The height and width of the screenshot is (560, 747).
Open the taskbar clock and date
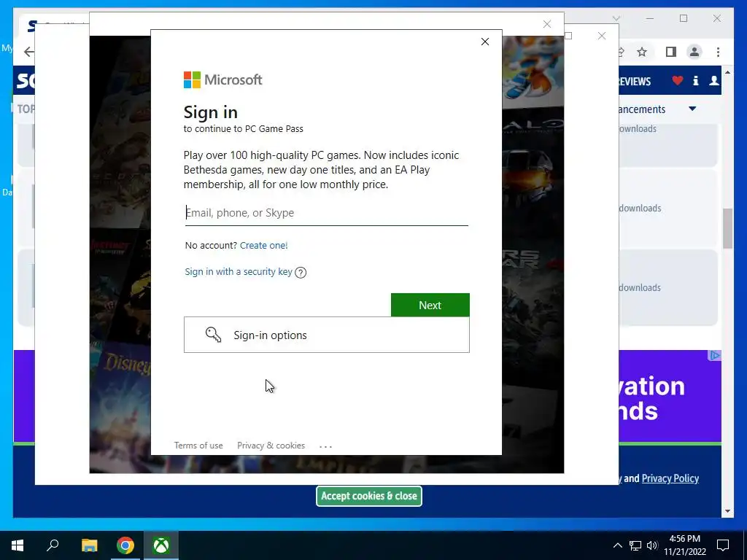pyautogui.click(x=684, y=545)
